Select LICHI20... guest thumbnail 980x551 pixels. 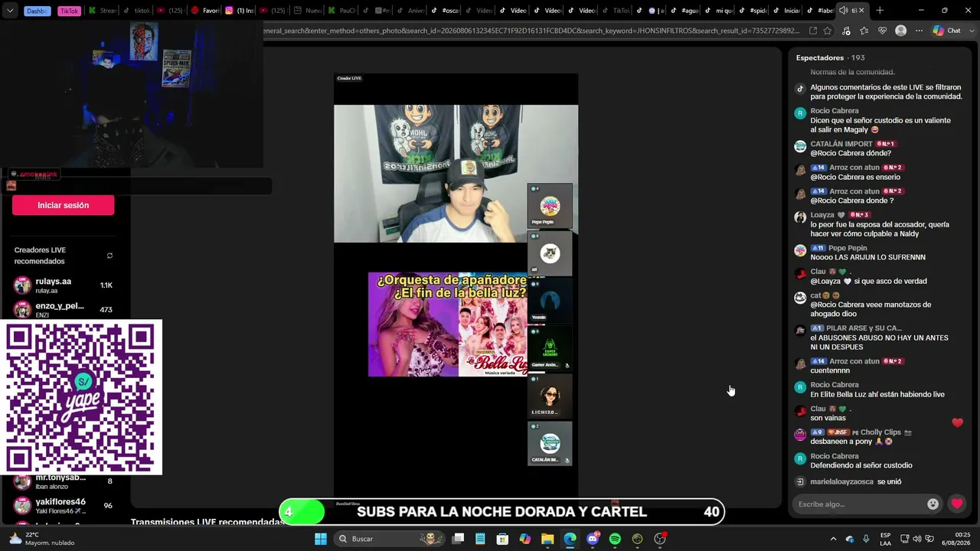tap(550, 396)
